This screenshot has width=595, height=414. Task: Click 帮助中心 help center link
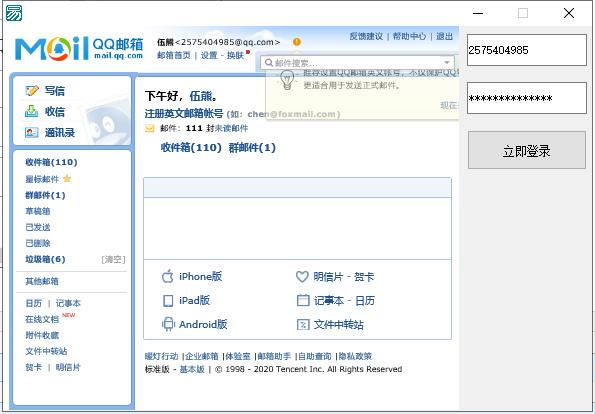tap(409, 36)
